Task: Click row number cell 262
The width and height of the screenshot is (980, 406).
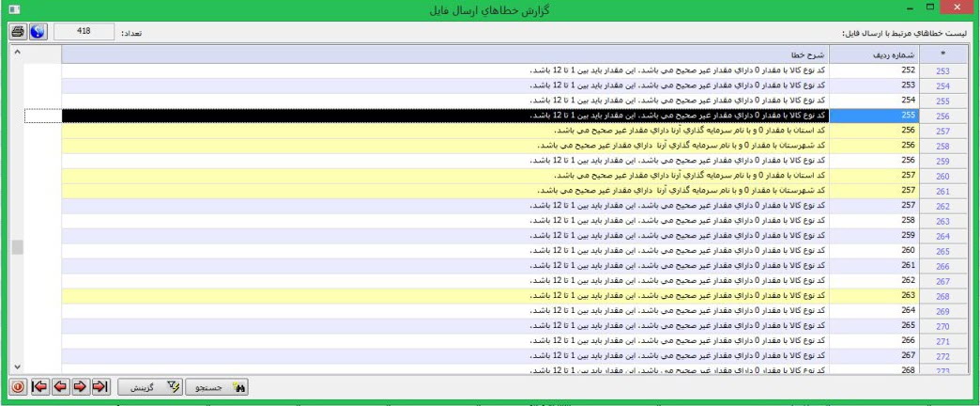Action: [874, 281]
